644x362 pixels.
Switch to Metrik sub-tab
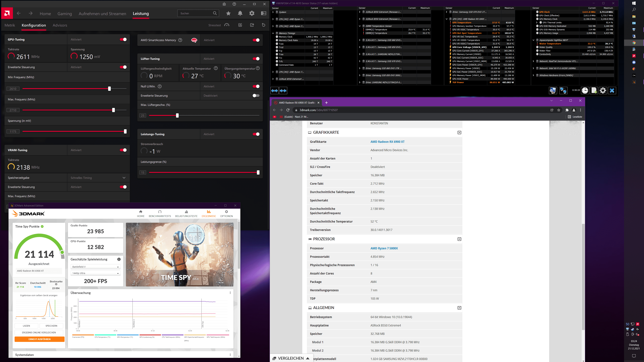(x=10, y=25)
